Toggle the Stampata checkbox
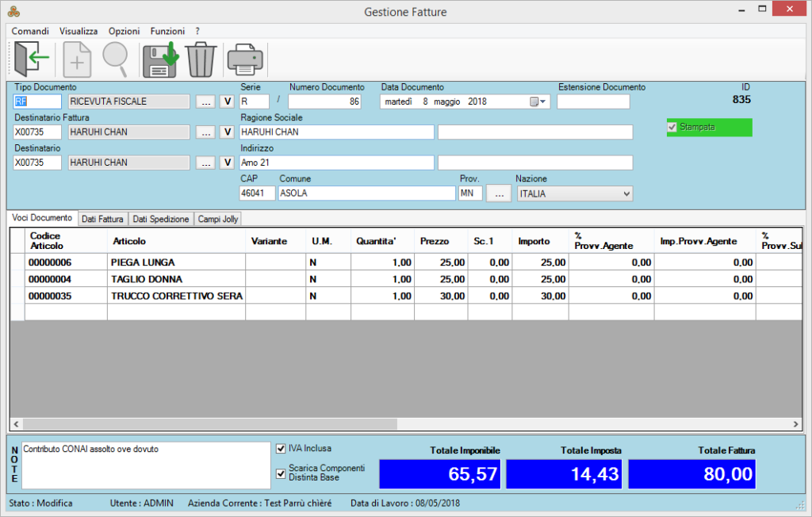The image size is (812, 517). (x=672, y=128)
